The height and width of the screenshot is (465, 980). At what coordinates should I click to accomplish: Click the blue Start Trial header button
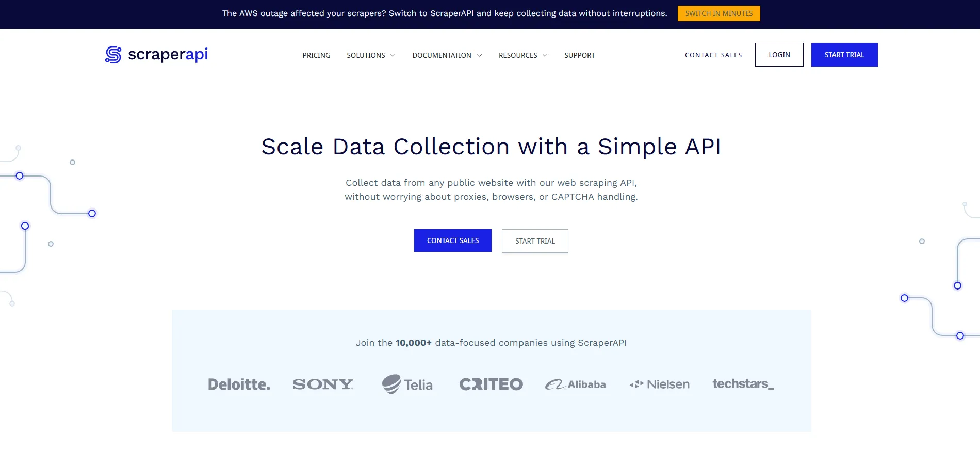844,55
